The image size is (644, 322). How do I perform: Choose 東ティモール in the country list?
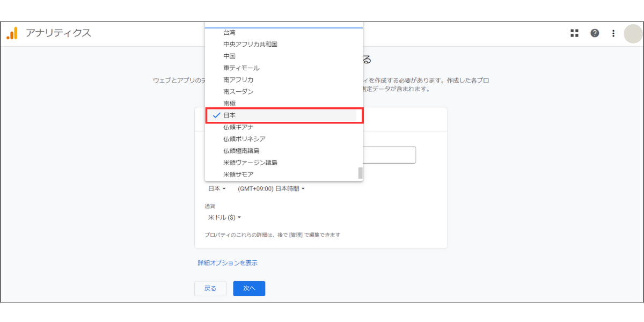[x=284, y=68]
